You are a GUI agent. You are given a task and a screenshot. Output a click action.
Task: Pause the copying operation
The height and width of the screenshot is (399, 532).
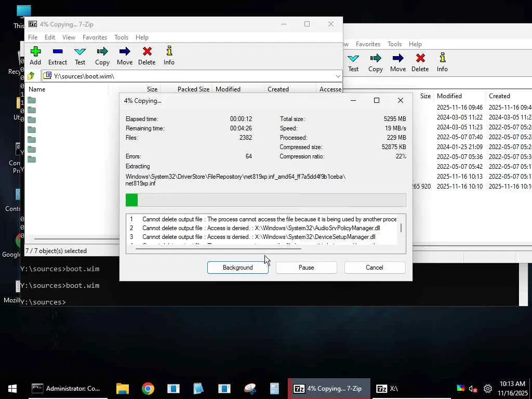click(307, 268)
